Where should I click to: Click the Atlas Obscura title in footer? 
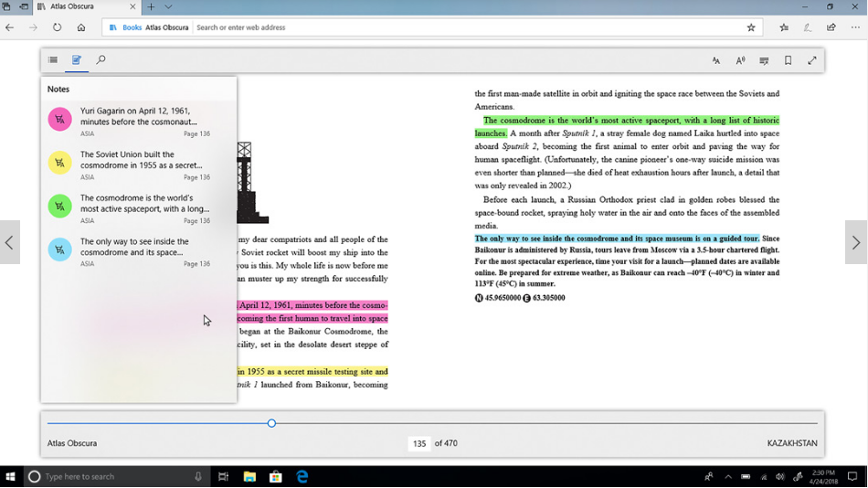(x=72, y=443)
